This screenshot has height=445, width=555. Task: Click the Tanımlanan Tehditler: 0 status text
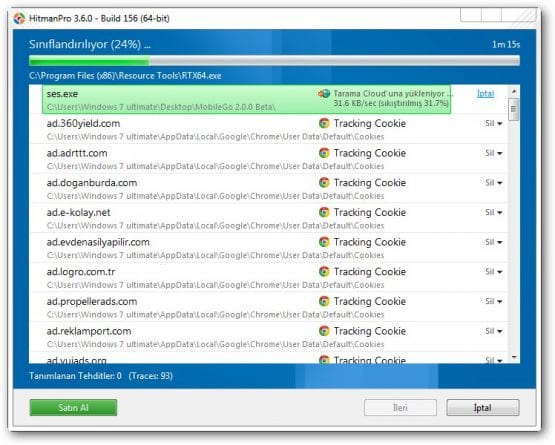(75, 376)
